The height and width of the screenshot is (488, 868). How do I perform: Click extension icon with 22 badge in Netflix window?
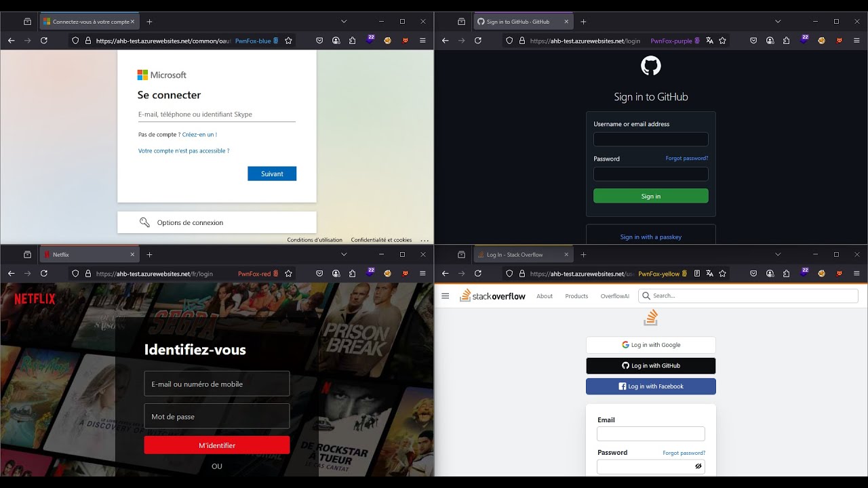point(370,272)
